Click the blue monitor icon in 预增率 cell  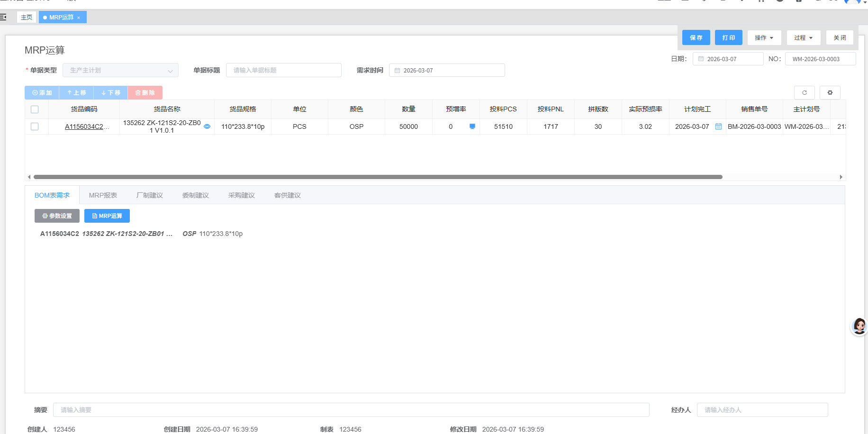point(472,127)
